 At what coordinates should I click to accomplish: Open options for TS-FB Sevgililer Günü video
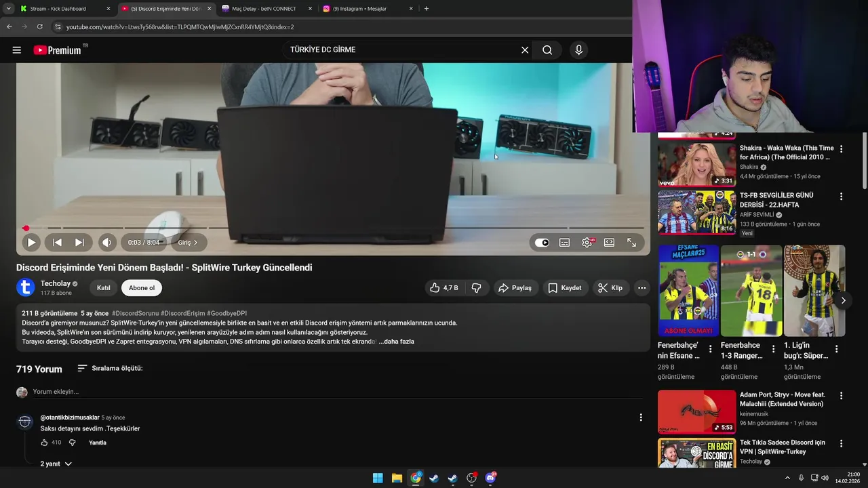(842, 197)
